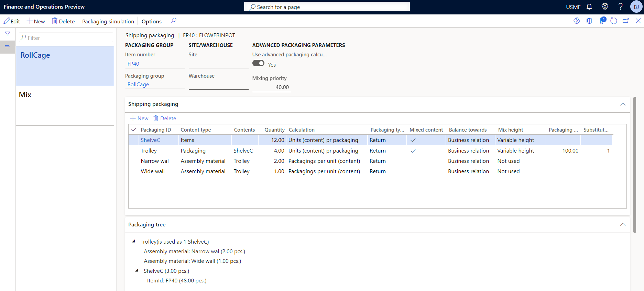This screenshot has height=291, width=644.
Task: Collapse the Trolley tree node
Action: (133, 241)
